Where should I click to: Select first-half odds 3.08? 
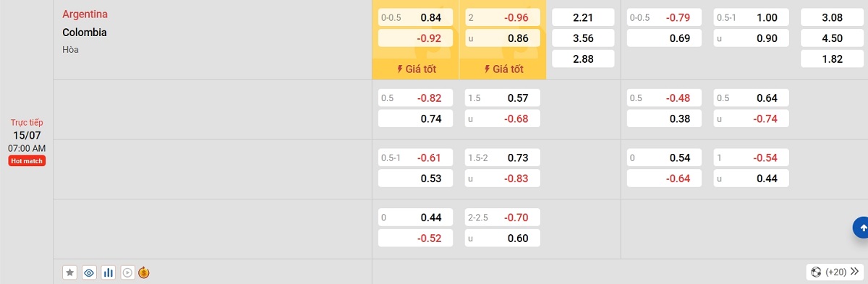[833, 17]
